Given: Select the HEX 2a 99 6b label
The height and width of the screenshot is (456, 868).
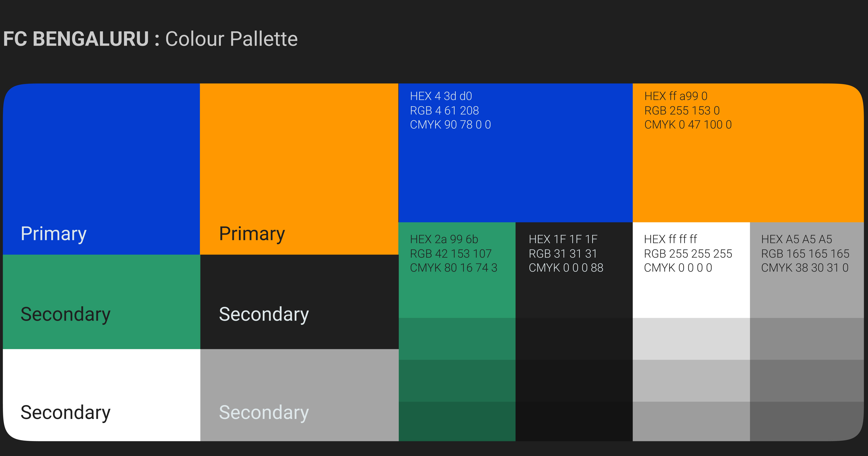Looking at the screenshot, I should coord(444,239).
